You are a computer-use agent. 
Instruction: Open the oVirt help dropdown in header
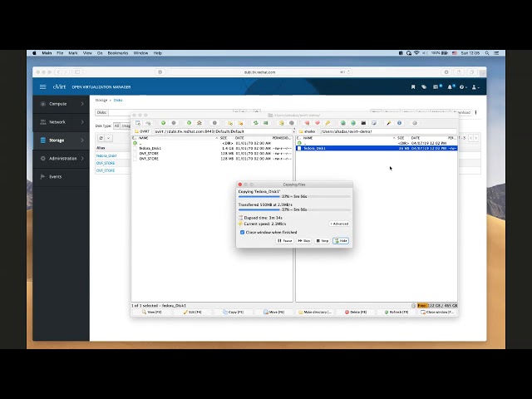[463, 86]
